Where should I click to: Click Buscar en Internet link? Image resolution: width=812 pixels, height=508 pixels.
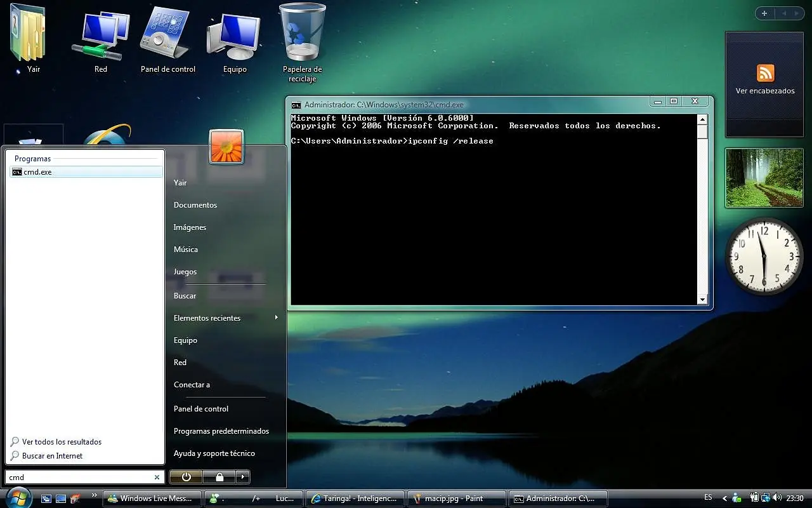[52, 456]
